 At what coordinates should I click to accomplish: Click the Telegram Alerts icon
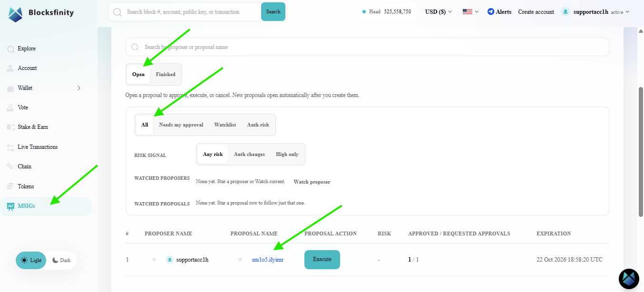[x=491, y=12]
